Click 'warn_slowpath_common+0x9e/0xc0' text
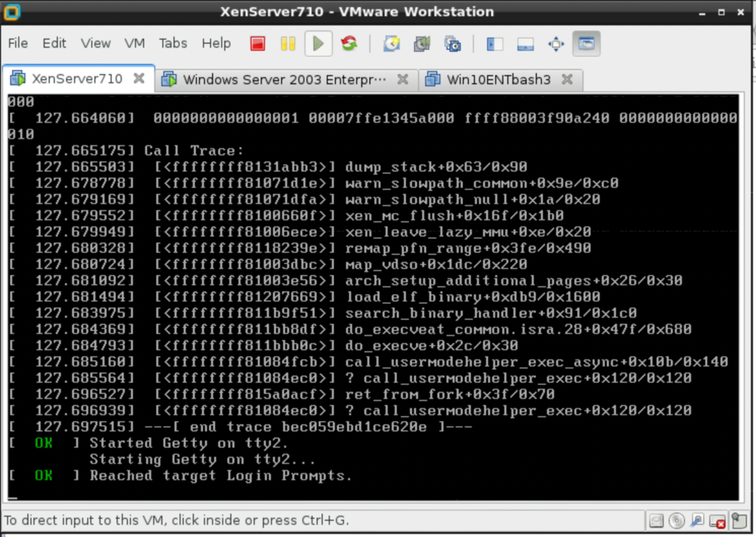 pos(481,183)
